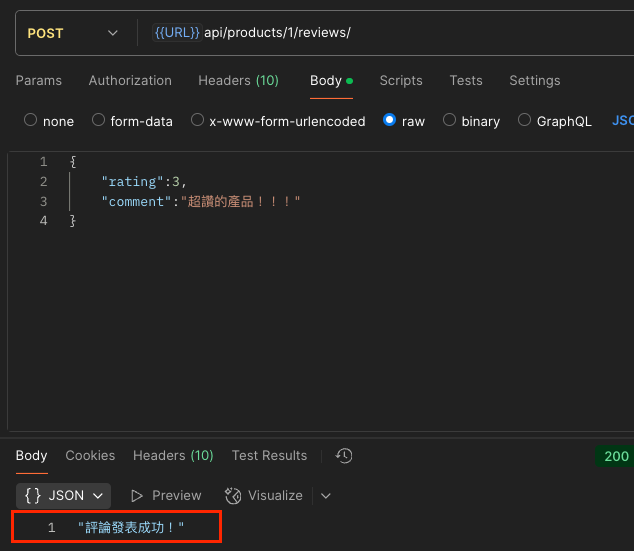
Task: Choose x-www-form-urlencoded body type
Action: tap(197, 120)
